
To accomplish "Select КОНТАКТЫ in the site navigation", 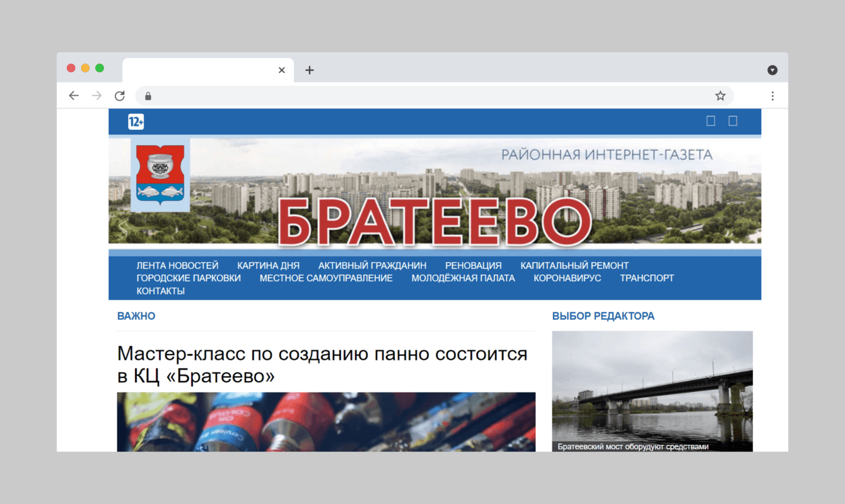I will [160, 290].
